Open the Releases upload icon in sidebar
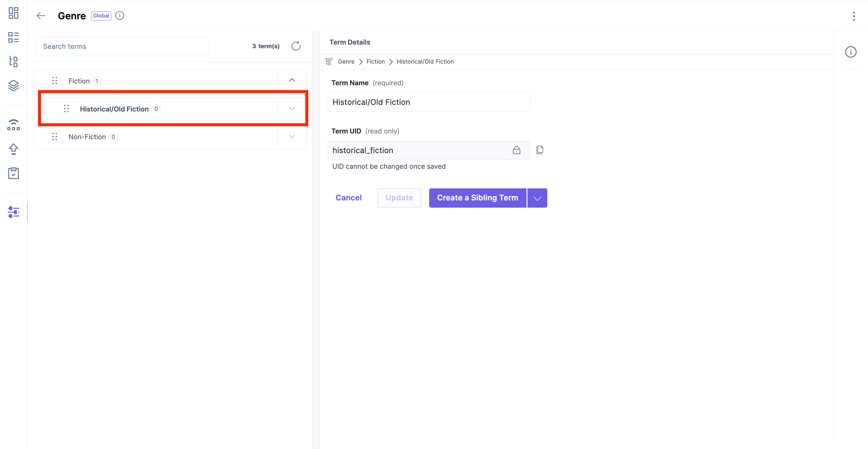This screenshot has height=449, width=868. pos(14,149)
